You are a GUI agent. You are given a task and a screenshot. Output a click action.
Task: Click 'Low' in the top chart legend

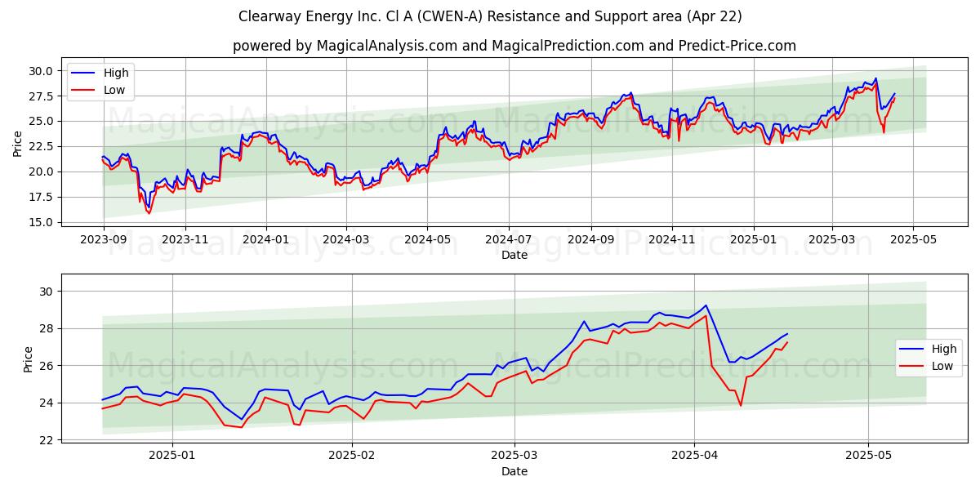[114, 90]
